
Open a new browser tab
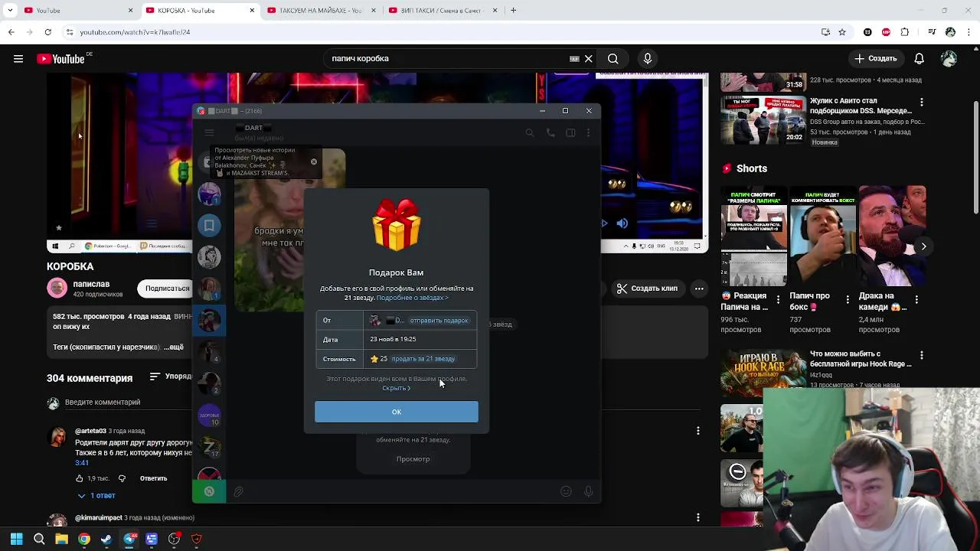click(513, 11)
